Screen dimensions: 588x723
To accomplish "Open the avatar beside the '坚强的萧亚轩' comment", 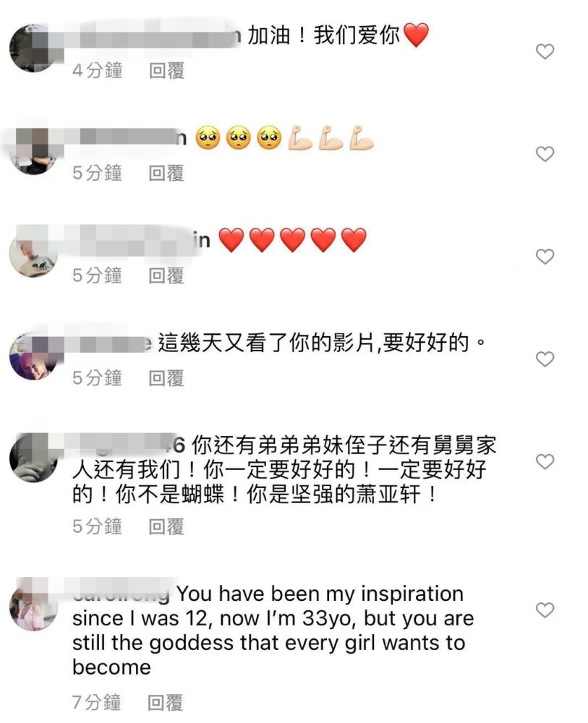I will pyautogui.click(x=34, y=458).
